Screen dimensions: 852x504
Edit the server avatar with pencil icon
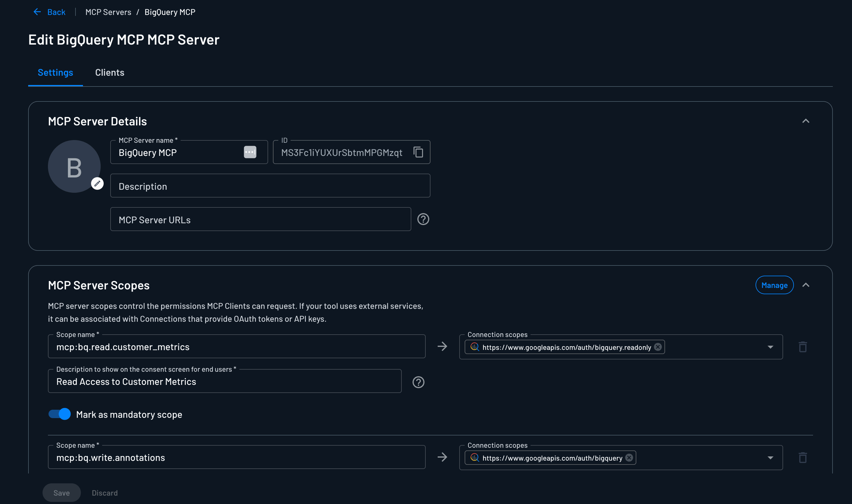point(97,184)
